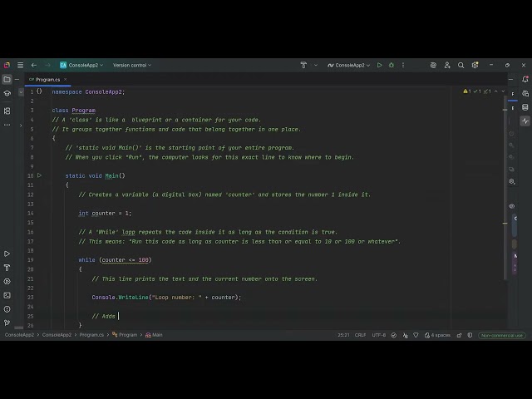532x399 pixels.
Task: Open the Learn tool window
Action: 7,94
